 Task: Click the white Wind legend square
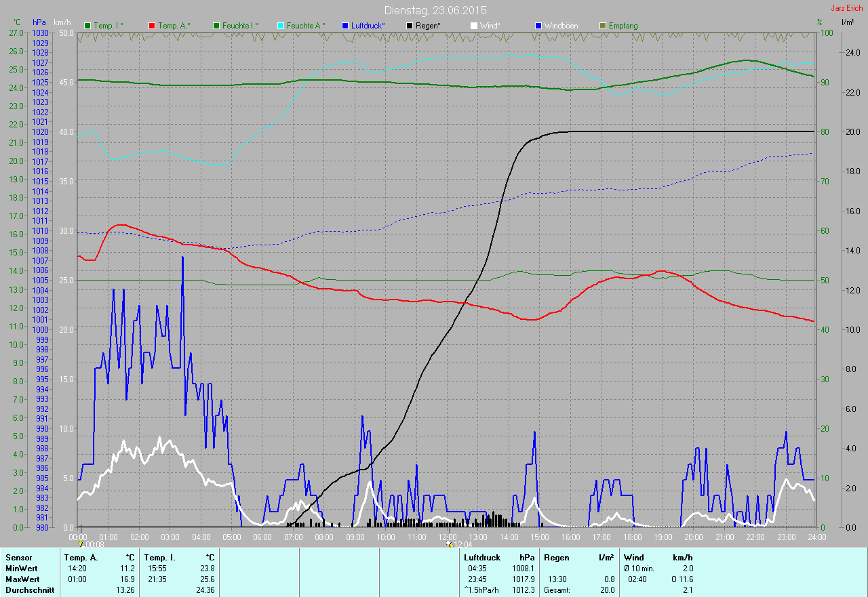[x=474, y=26]
